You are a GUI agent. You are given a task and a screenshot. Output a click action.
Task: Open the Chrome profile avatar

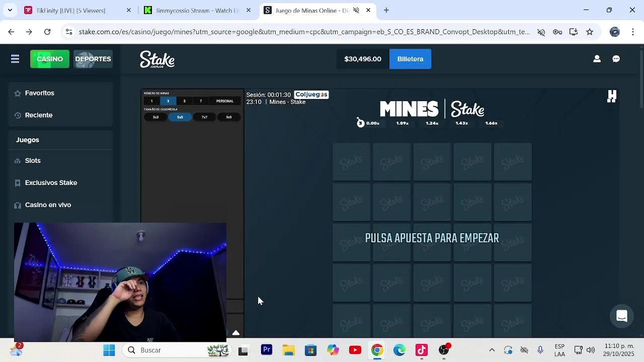click(615, 32)
